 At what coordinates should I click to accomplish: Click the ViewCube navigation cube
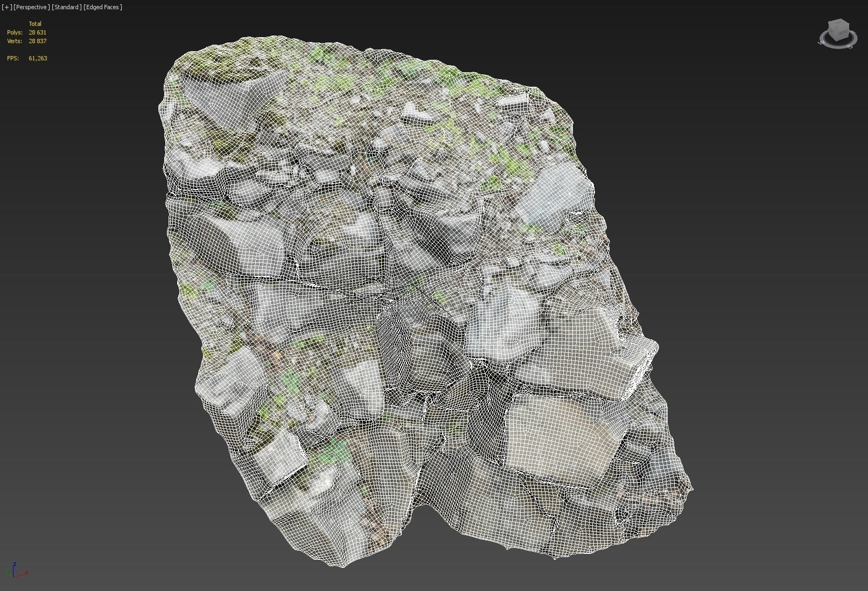838,31
